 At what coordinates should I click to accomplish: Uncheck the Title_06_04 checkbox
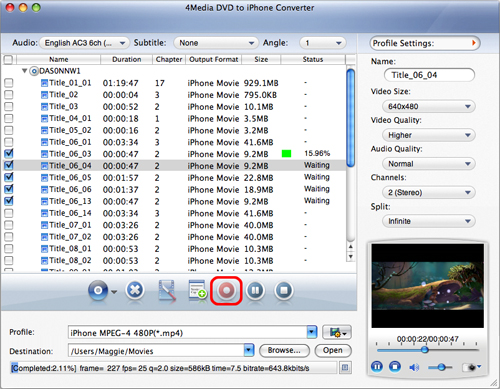click(9, 165)
